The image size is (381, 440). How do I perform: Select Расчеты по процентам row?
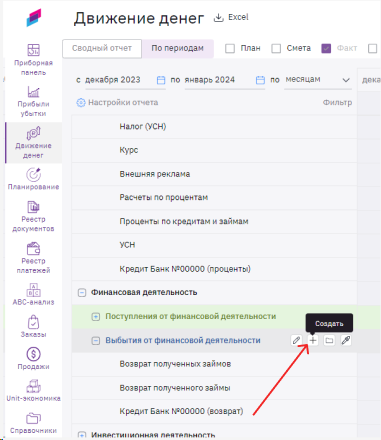click(x=214, y=198)
